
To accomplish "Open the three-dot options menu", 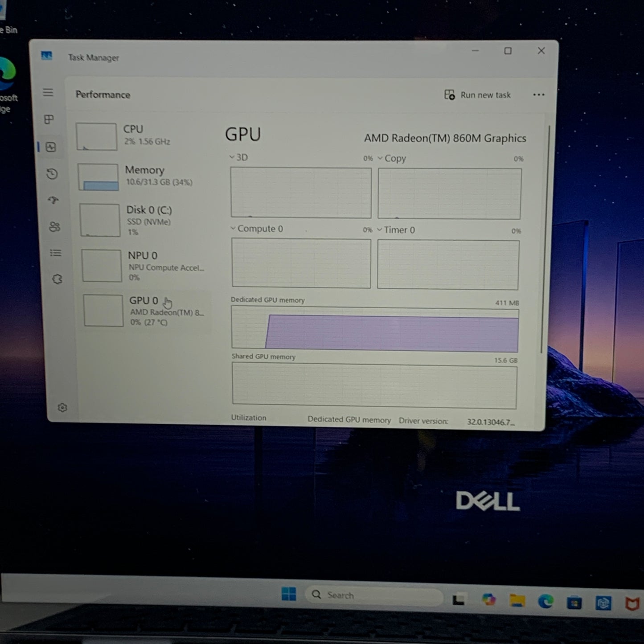I will point(539,94).
